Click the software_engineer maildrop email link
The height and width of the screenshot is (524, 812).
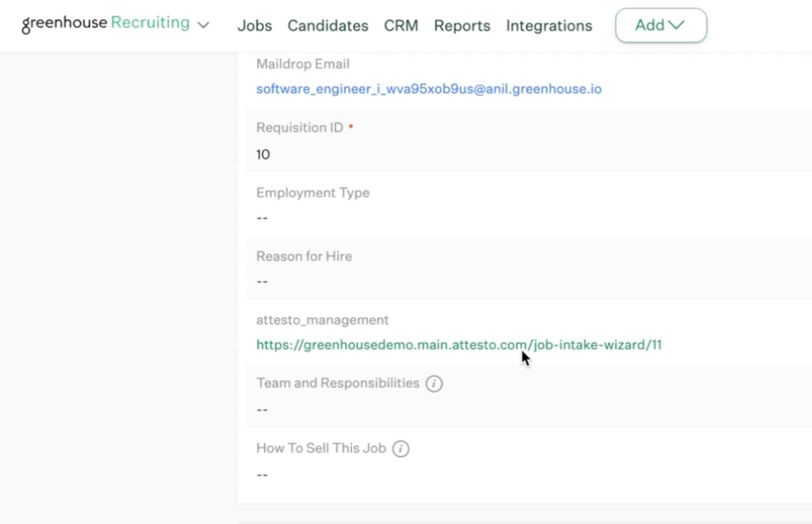click(428, 89)
